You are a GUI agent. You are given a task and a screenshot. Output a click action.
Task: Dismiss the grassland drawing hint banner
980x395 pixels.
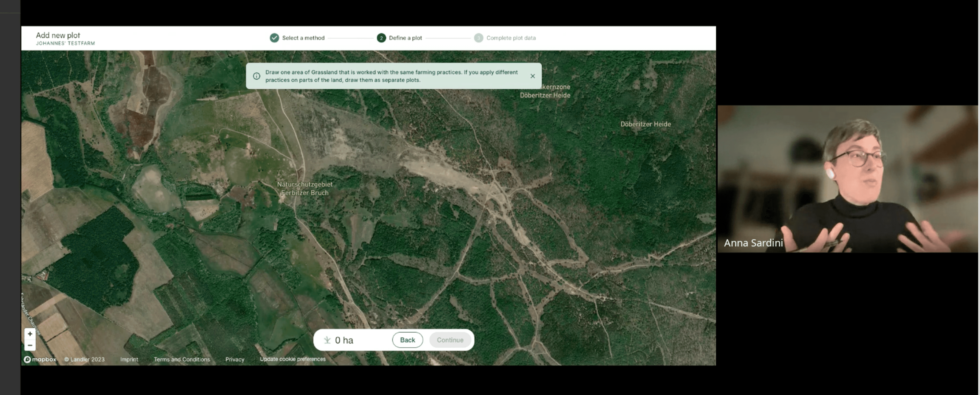click(x=532, y=76)
